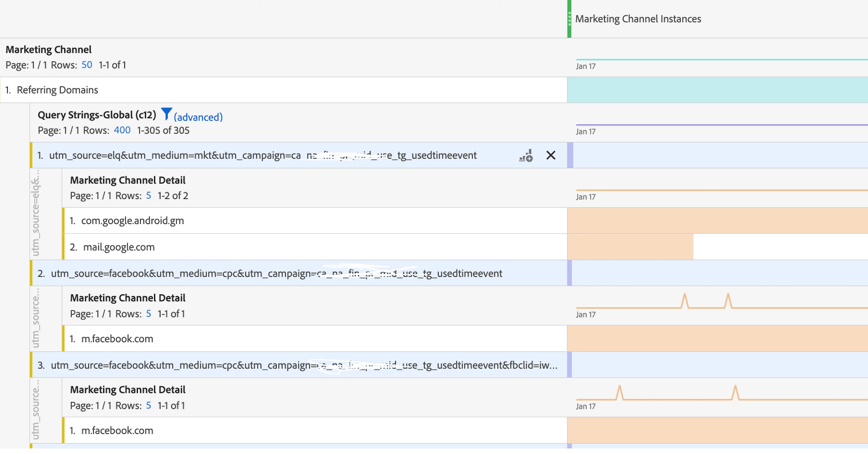Change Query Strings-Global rows count of 400

(x=122, y=130)
